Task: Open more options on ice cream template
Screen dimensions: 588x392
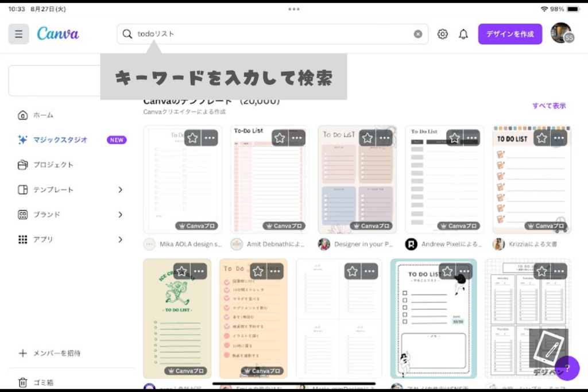Action: point(199,271)
